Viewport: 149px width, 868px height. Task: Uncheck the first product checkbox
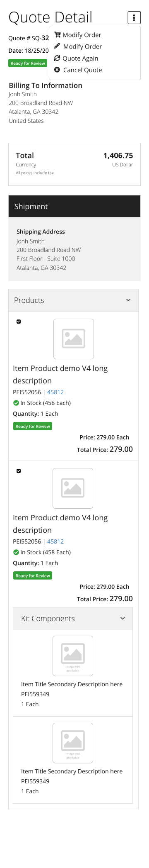(x=19, y=322)
